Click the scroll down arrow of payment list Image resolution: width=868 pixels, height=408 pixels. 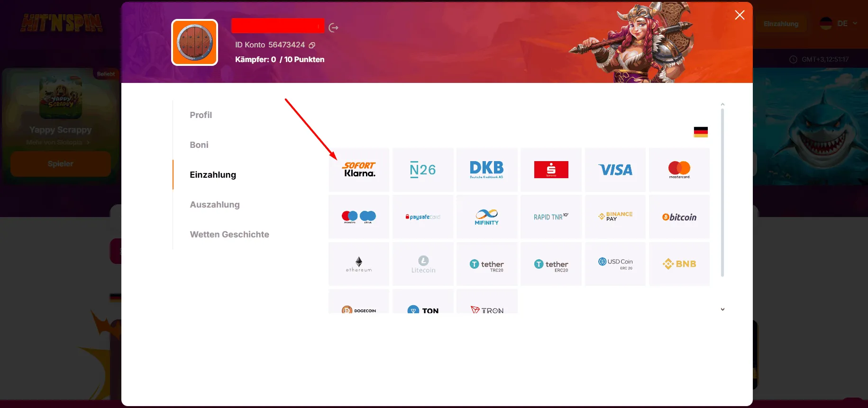click(722, 309)
